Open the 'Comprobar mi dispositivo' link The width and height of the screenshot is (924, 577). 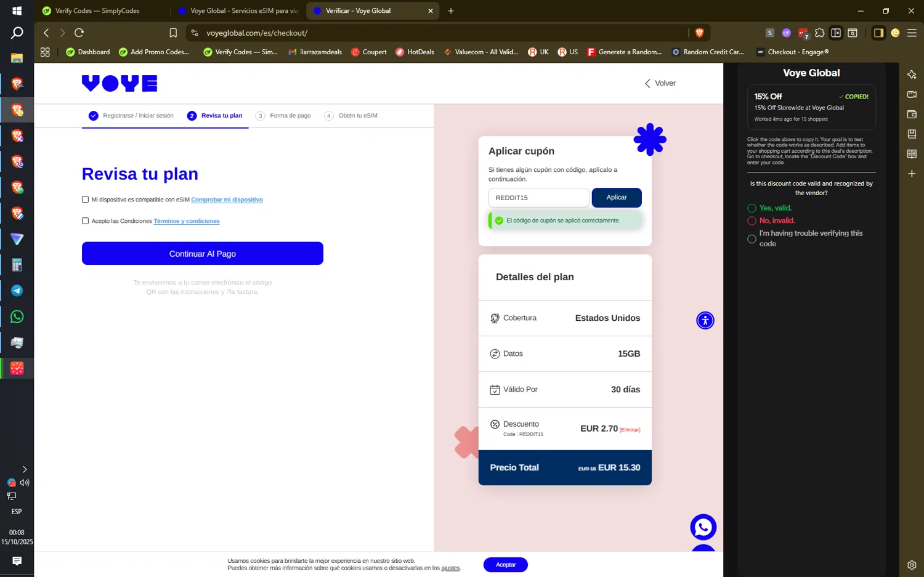click(x=227, y=200)
